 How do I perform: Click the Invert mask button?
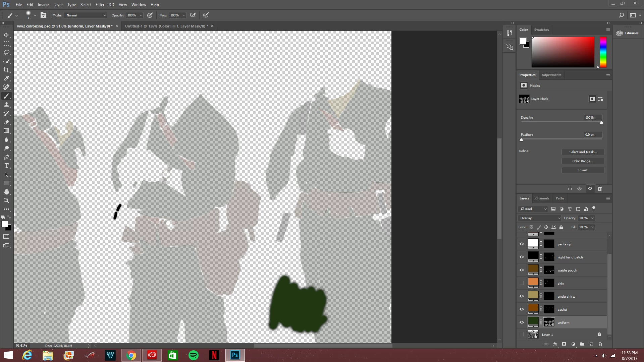[583, 170]
